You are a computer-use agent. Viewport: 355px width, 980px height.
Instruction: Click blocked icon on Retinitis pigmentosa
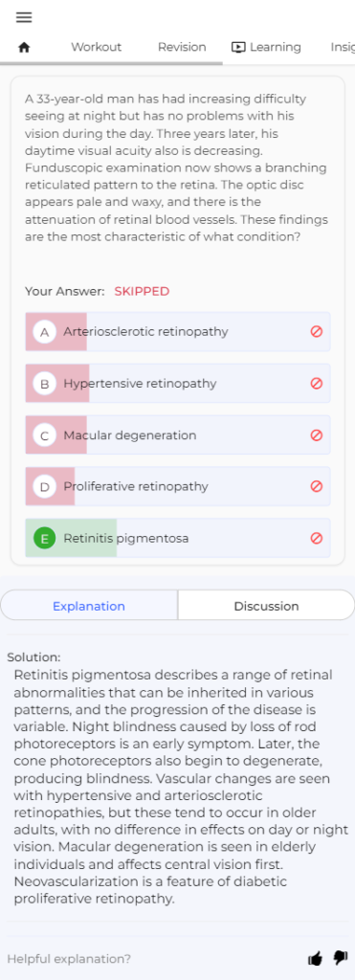[x=317, y=538]
